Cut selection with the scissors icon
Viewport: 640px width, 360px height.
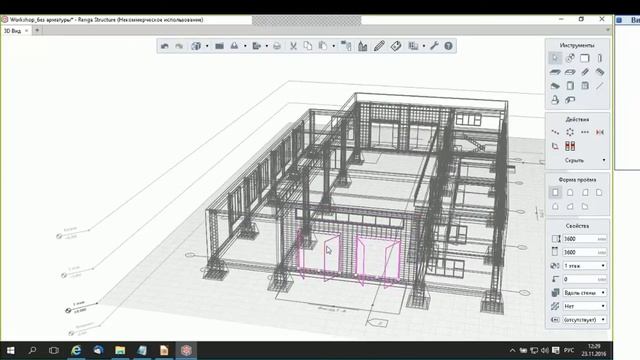coord(293,46)
